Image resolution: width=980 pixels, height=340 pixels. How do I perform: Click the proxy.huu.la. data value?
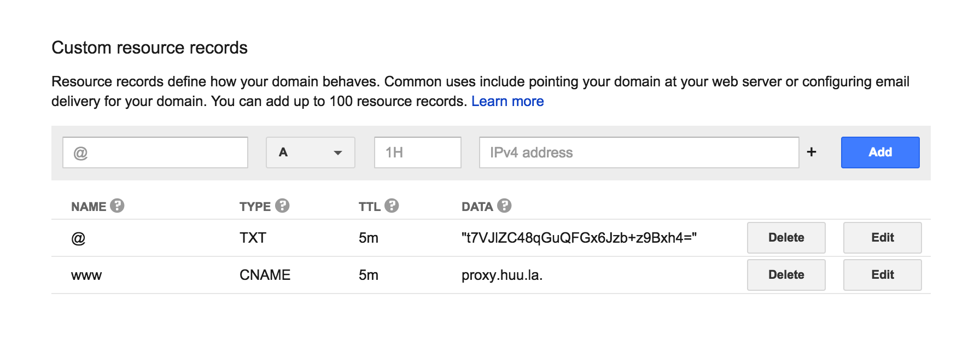point(502,275)
